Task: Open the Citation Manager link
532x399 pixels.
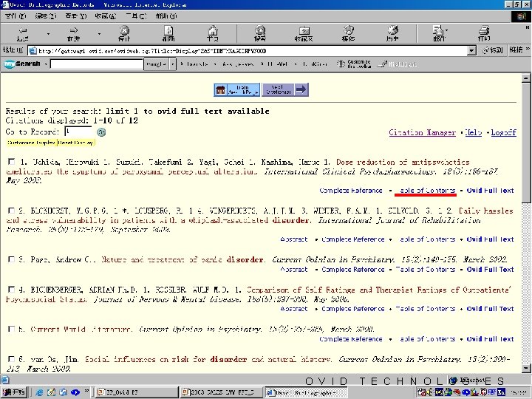Action: pos(422,133)
